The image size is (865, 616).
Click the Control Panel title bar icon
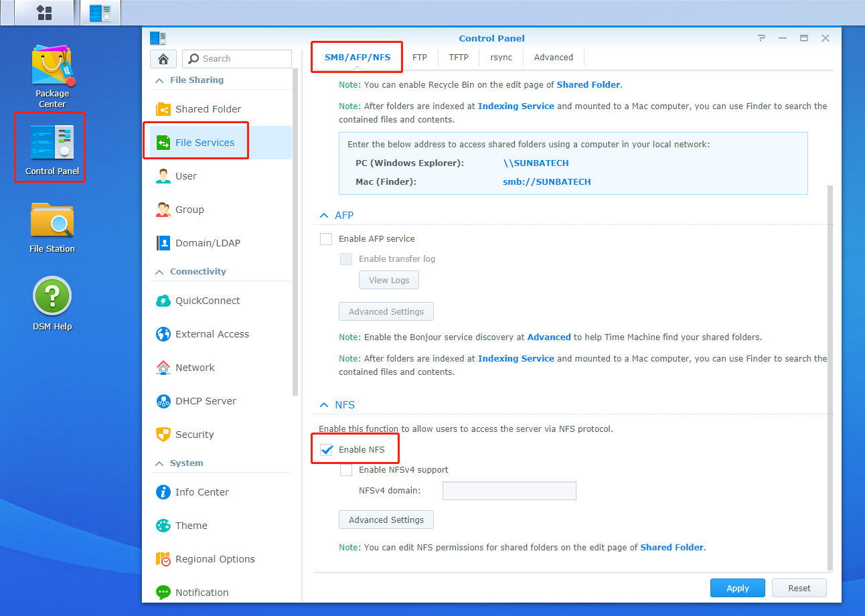pos(158,38)
